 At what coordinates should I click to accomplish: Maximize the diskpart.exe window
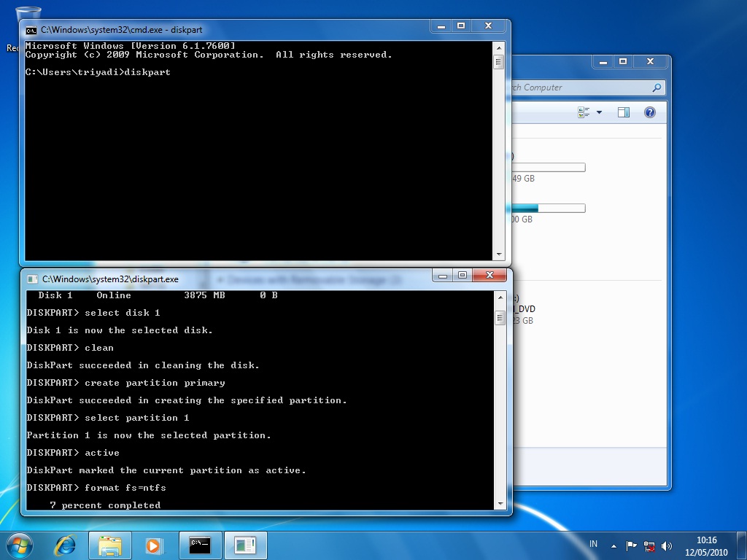(462, 275)
